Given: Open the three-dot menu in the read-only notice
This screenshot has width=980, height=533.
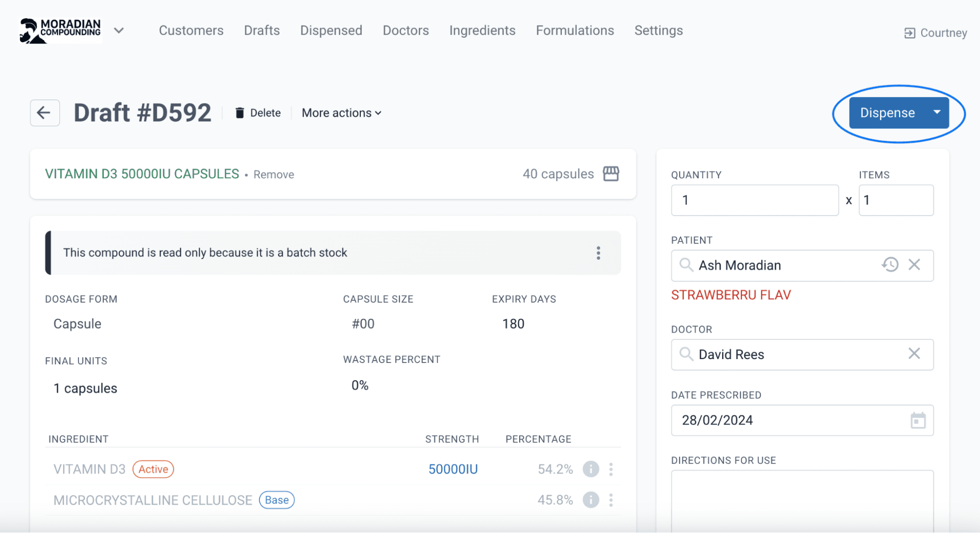Looking at the screenshot, I should click(x=598, y=253).
